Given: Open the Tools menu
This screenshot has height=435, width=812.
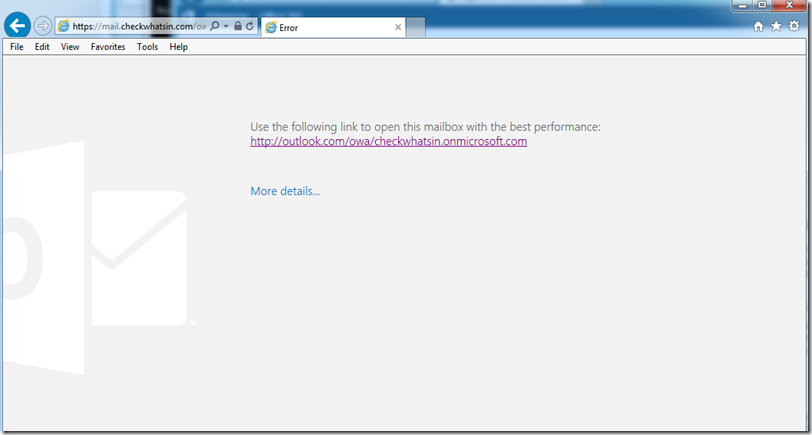Looking at the screenshot, I should pos(148,47).
